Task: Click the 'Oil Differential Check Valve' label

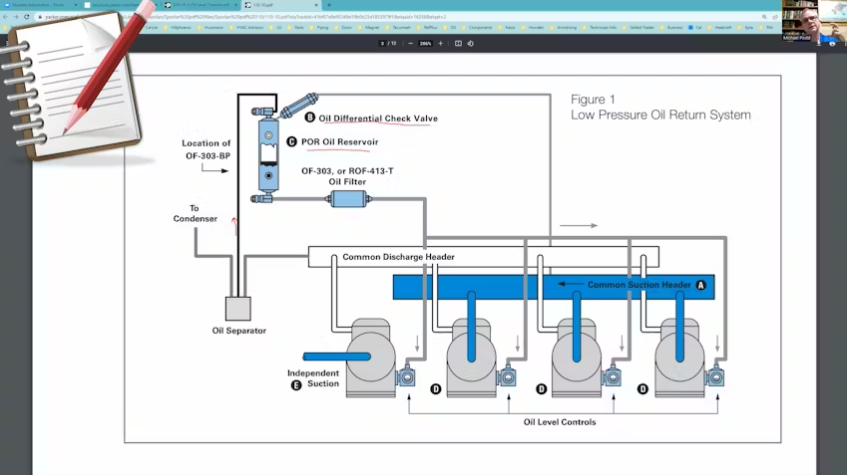Action: (x=378, y=118)
